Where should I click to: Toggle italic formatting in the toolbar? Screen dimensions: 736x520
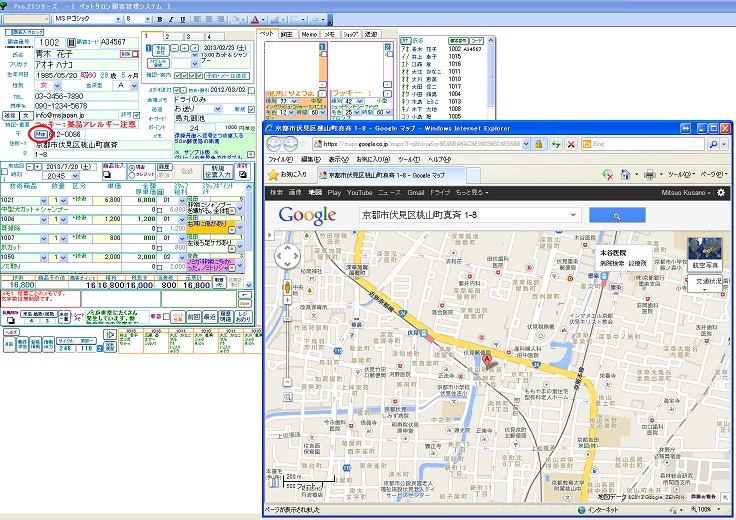tap(171, 19)
